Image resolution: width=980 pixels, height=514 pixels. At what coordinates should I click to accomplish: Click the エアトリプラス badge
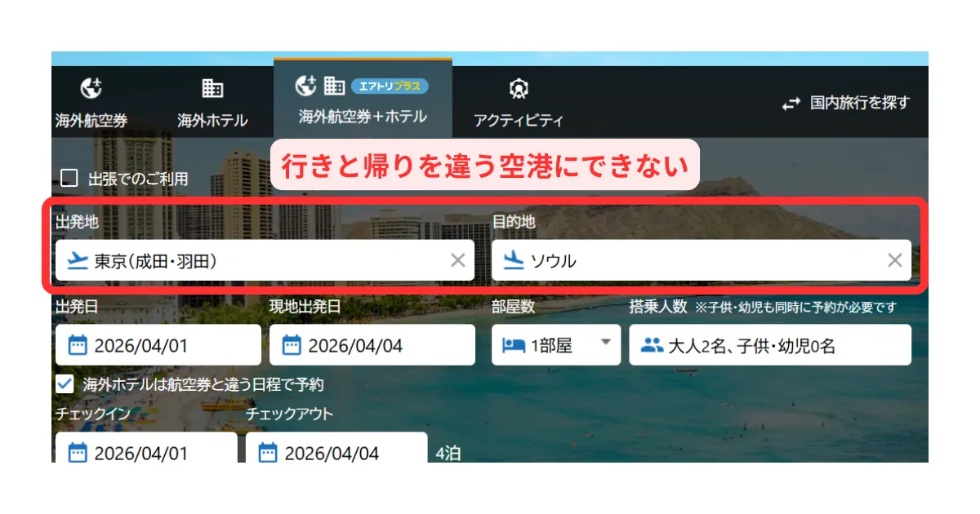(x=390, y=86)
